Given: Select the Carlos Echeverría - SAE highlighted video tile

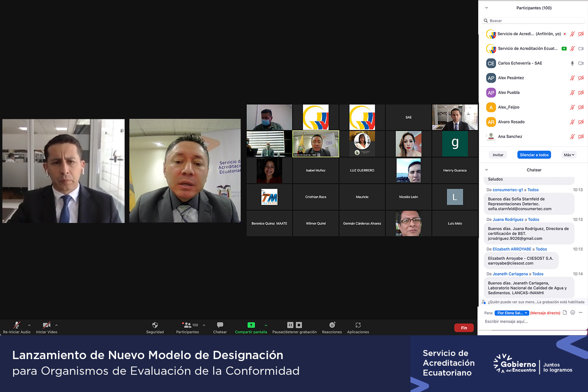Looking at the screenshot, I should [316, 144].
